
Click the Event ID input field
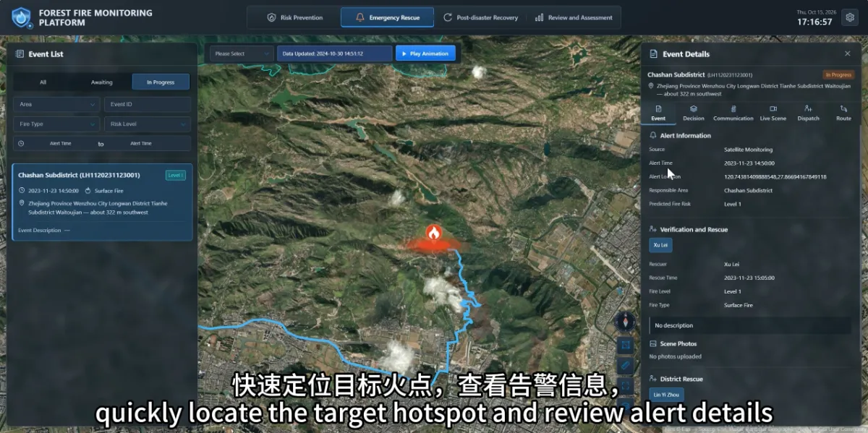[x=148, y=104]
